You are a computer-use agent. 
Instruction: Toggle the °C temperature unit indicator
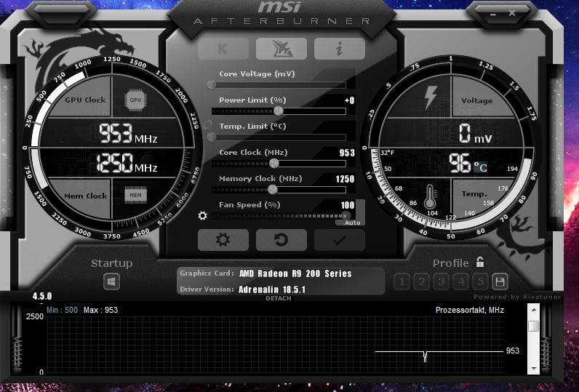click(x=480, y=167)
